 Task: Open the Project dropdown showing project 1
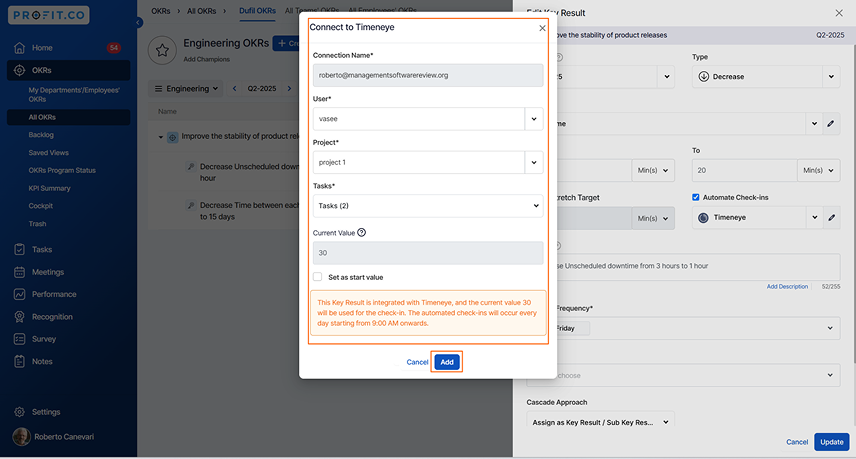coord(428,162)
